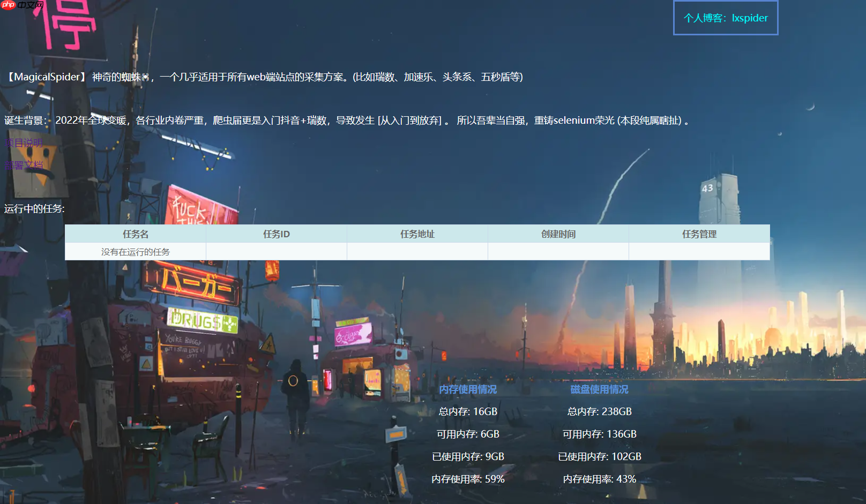Select the 已使用内存: 102GB disk value

point(599,456)
